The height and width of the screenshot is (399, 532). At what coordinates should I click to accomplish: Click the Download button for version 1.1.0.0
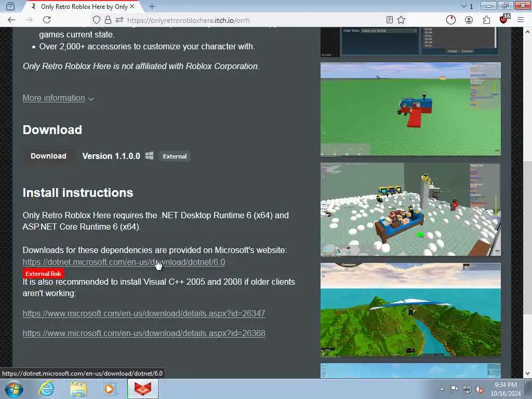48,156
